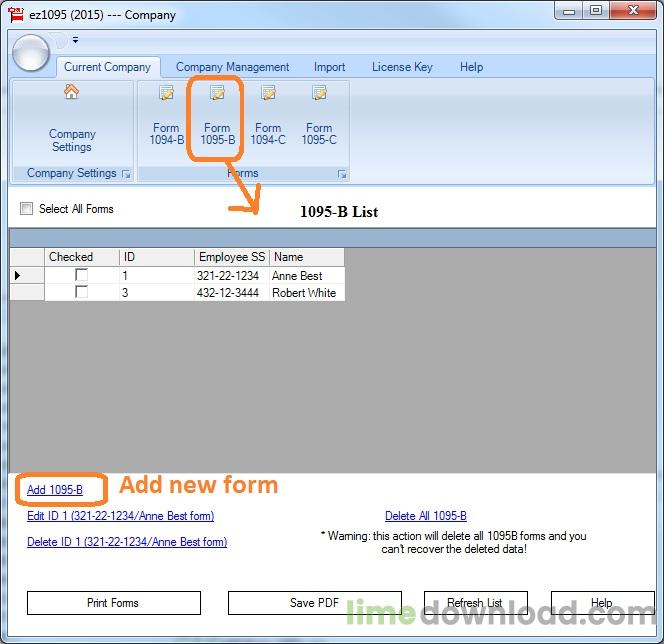The height and width of the screenshot is (644, 664).
Task: Check the box for Anne Best row
Action: click(81, 275)
